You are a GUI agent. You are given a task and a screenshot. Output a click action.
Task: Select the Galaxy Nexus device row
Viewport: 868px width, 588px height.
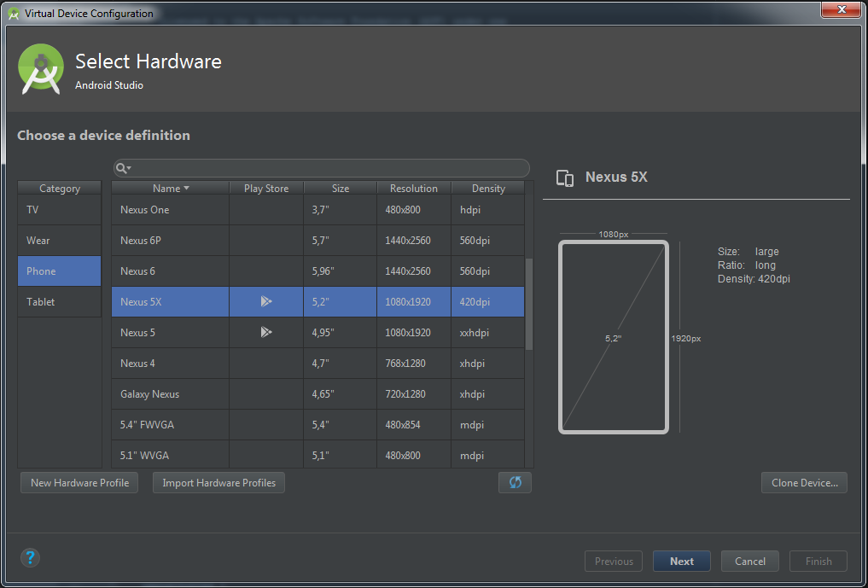pyautogui.click(x=317, y=394)
